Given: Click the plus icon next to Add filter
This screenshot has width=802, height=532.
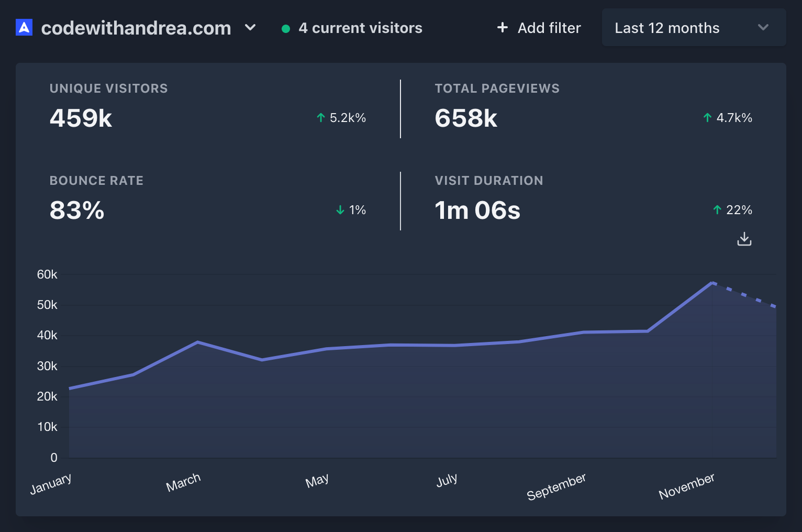Looking at the screenshot, I should (502, 27).
